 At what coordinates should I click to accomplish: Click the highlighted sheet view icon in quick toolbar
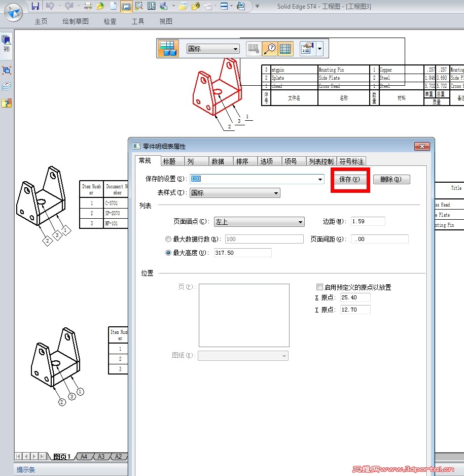tap(126, 6)
